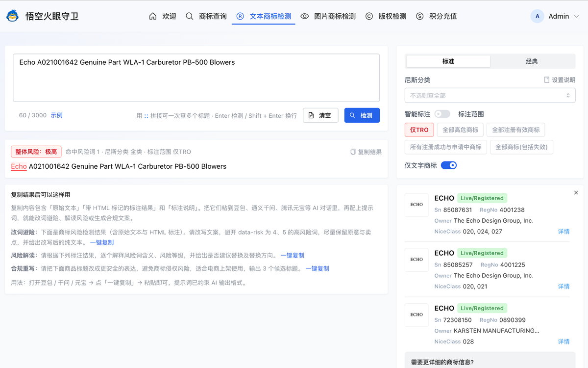Click Live/Registered badge for Sn 85085257
This screenshot has width=588, height=368.
(x=482, y=253)
